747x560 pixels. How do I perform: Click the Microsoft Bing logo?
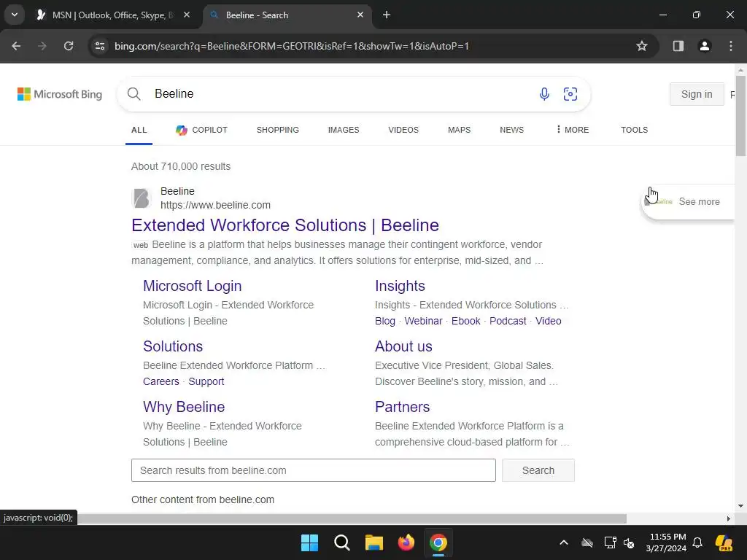coord(60,94)
